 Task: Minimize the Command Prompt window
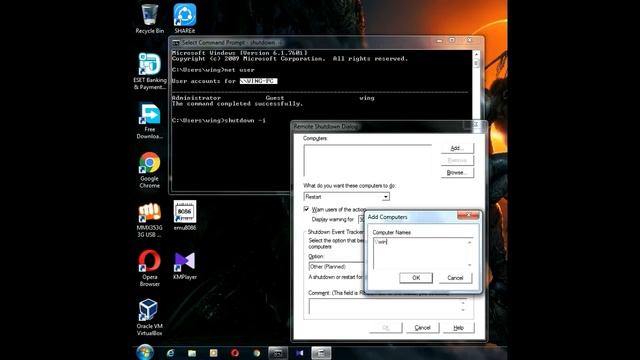tap(439, 41)
